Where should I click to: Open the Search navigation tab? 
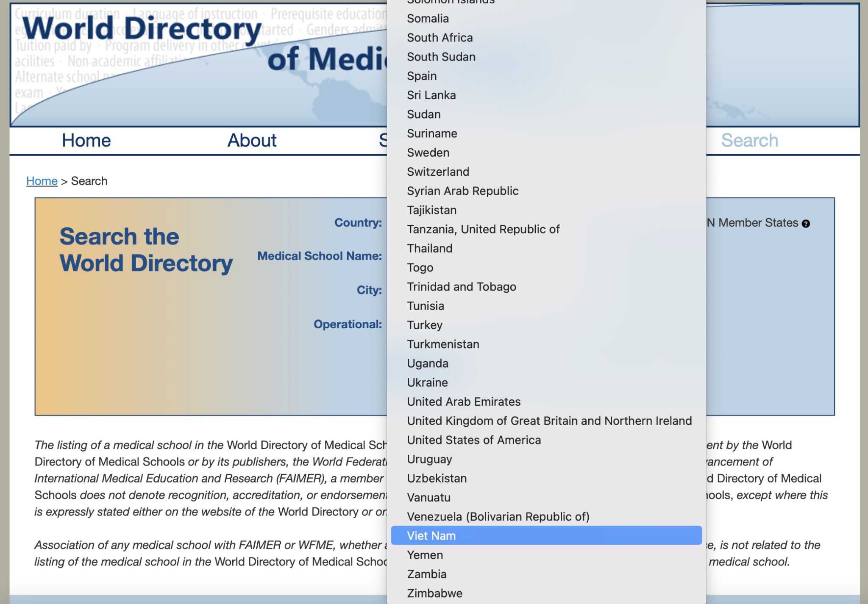click(x=750, y=141)
